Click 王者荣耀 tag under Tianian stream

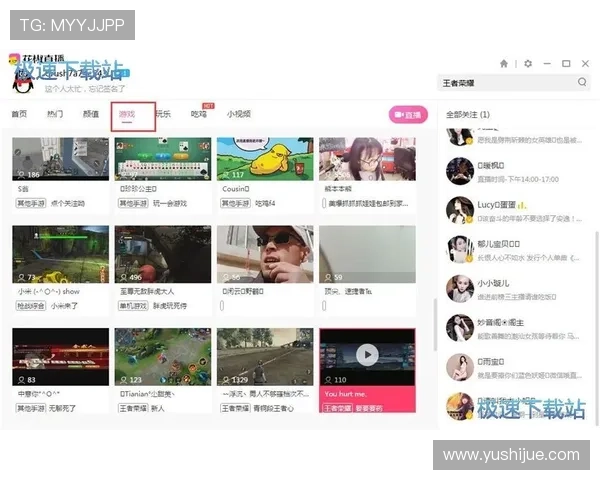tap(133, 408)
